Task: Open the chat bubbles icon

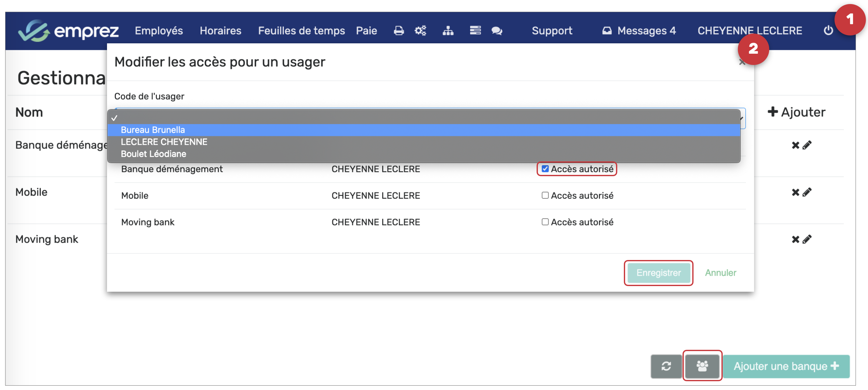Action: [x=497, y=31]
